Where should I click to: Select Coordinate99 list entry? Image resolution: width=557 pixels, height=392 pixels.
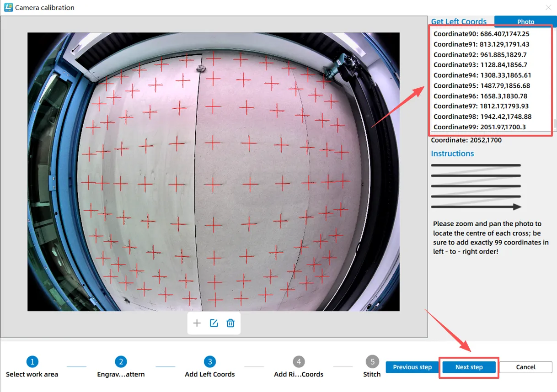click(482, 127)
